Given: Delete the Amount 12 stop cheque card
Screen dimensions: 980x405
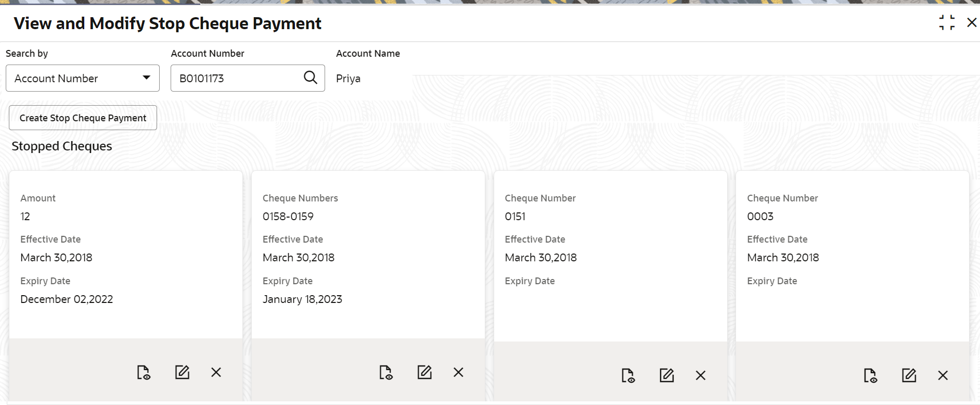Looking at the screenshot, I should [216, 373].
